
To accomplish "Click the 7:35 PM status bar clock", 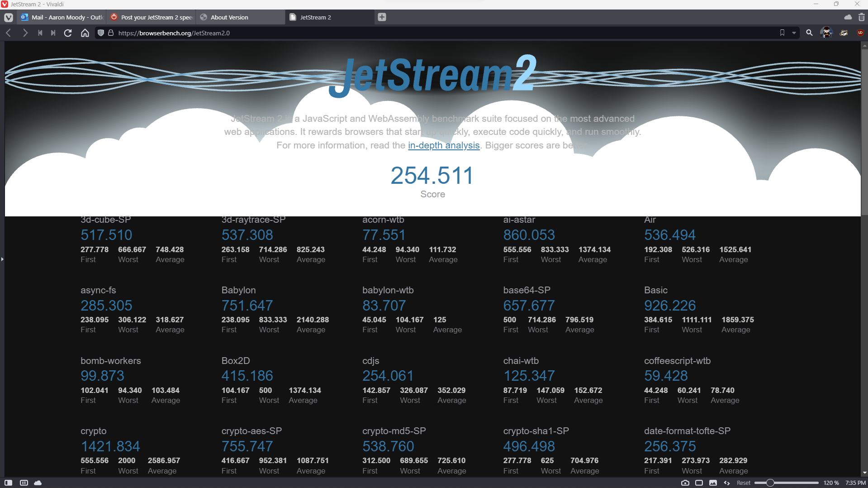I will coord(855,483).
